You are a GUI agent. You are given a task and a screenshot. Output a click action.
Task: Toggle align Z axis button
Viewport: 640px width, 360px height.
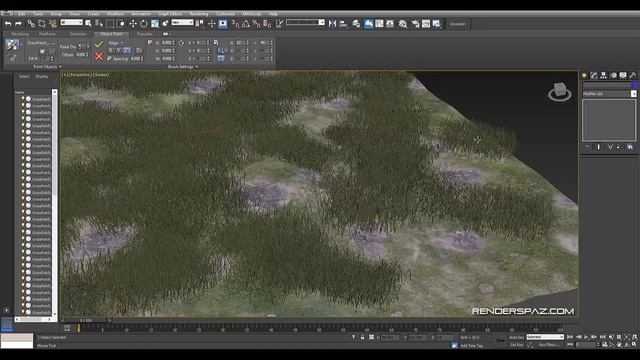(127, 51)
